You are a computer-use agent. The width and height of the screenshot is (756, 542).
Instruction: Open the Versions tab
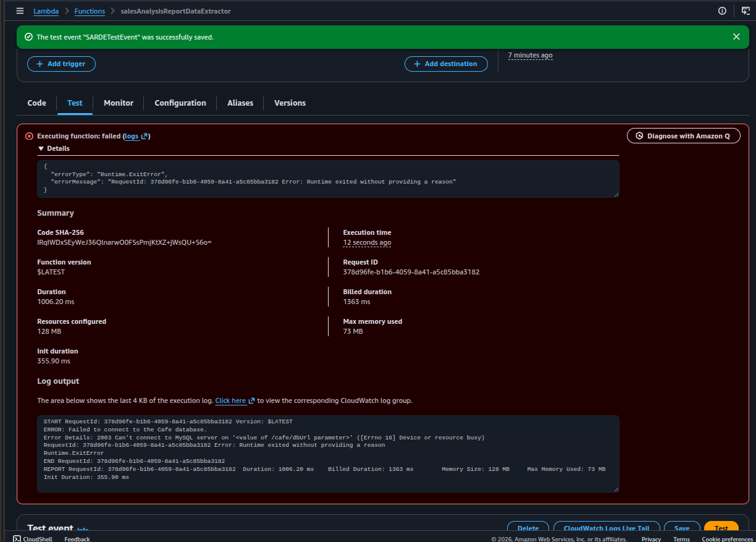click(x=290, y=103)
